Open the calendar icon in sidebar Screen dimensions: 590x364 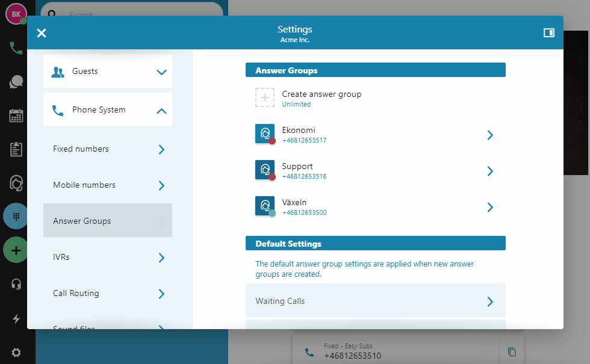click(x=16, y=116)
